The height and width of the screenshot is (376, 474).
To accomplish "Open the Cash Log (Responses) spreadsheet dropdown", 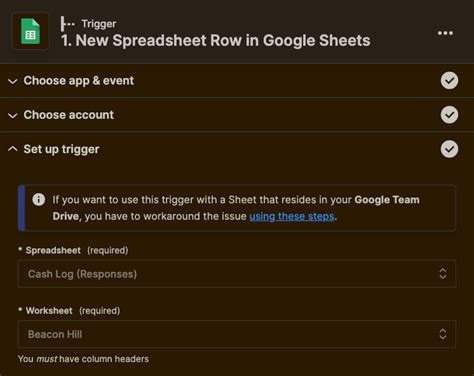I will 237,274.
